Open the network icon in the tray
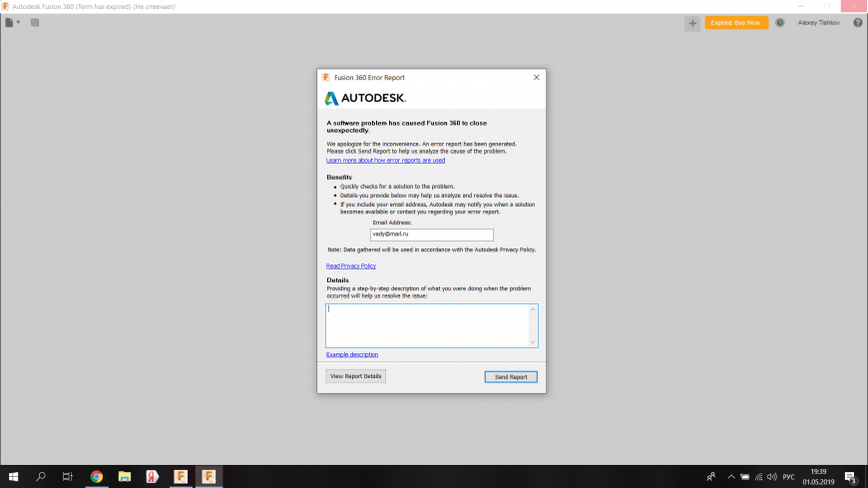The width and height of the screenshot is (868, 488). tap(758, 476)
